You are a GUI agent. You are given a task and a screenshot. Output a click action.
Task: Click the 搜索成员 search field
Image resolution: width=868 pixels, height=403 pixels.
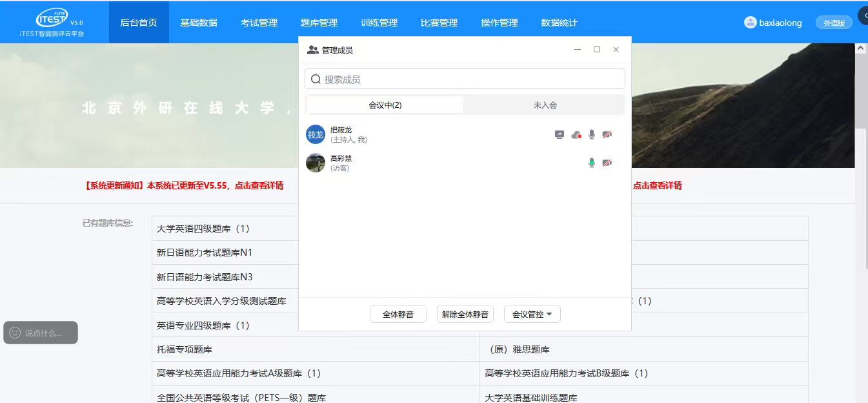(465, 79)
